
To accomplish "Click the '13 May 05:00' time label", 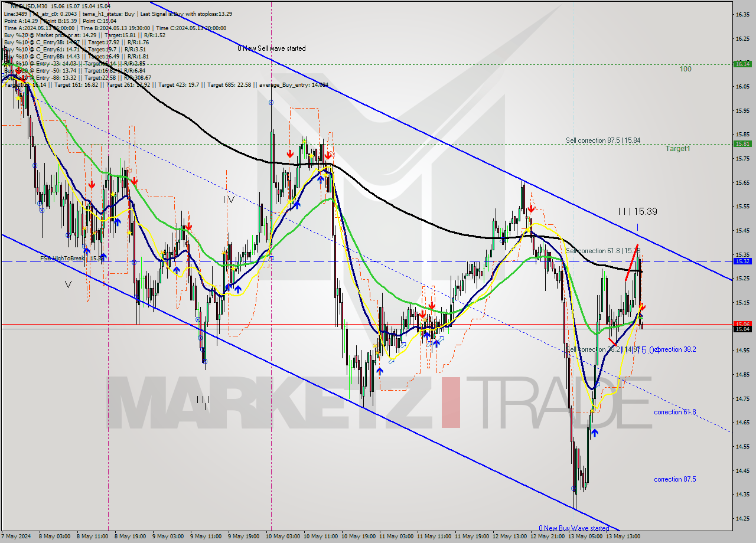I will point(584,537).
